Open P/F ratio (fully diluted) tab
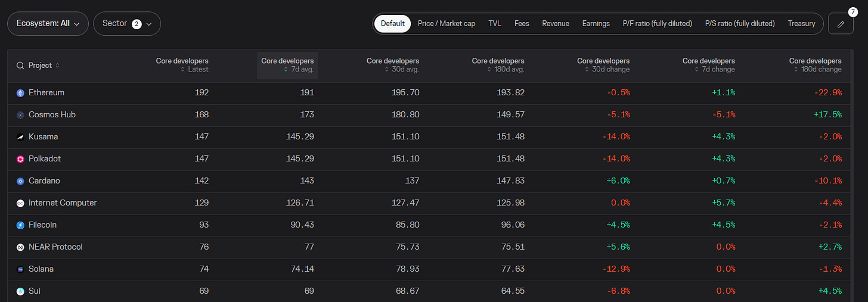Screen dimensions: 868x302 [x=658, y=24]
